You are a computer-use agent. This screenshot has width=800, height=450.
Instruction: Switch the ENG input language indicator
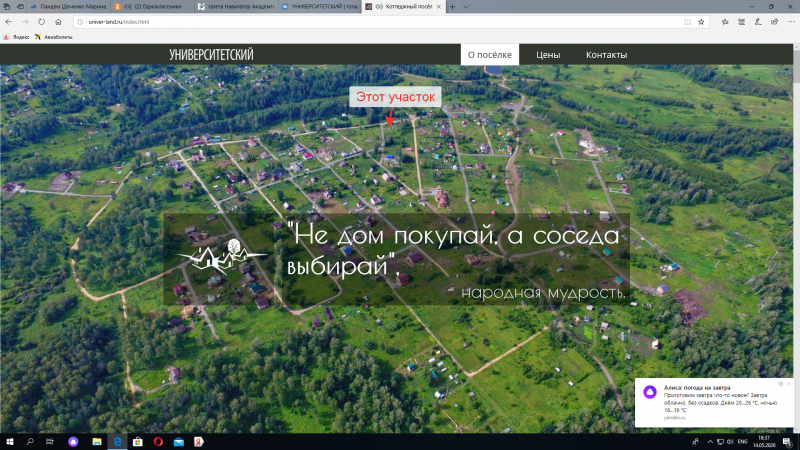coord(741,441)
